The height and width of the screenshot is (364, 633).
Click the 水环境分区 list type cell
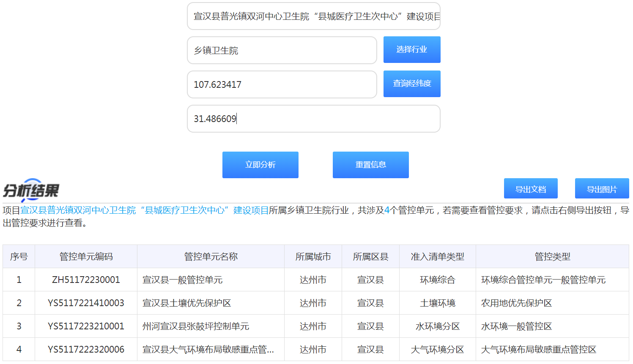coord(438,326)
